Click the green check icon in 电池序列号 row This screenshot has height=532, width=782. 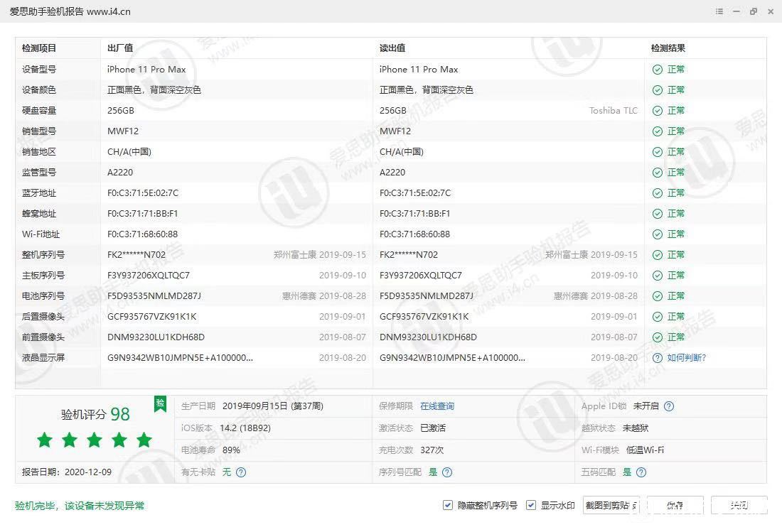[658, 296]
